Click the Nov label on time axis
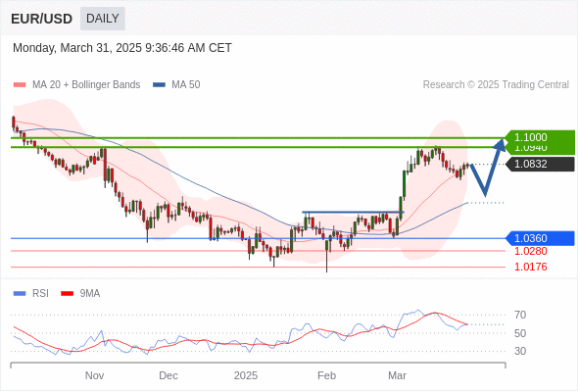Image resolution: width=578 pixels, height=392 pixels. pos(94,375)
